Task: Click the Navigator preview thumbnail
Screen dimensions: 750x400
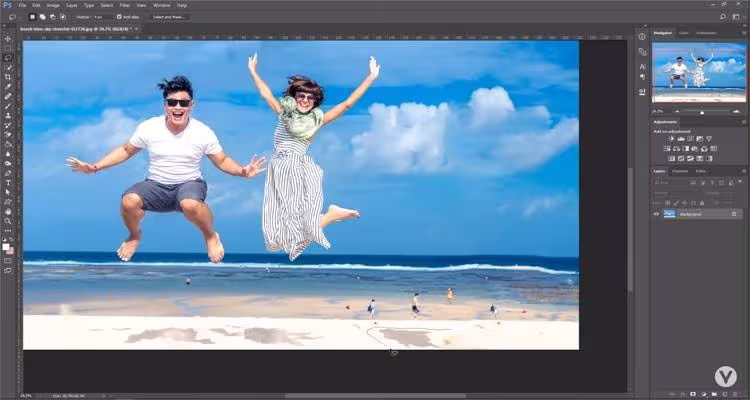Action: pos(699,72)
